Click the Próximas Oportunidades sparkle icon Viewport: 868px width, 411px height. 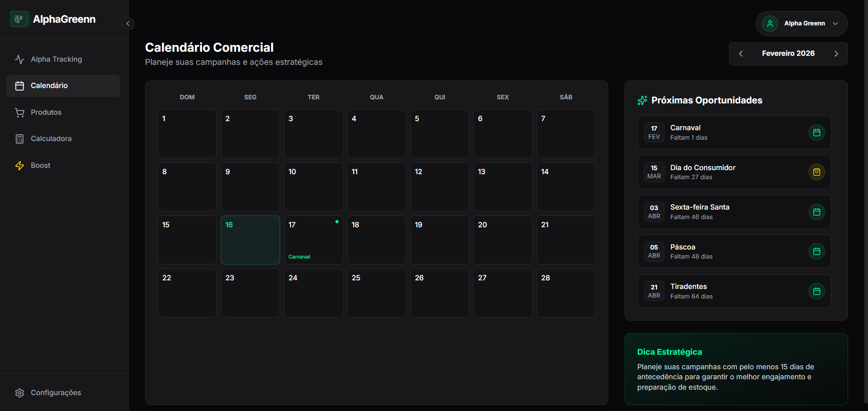[641, 100]
